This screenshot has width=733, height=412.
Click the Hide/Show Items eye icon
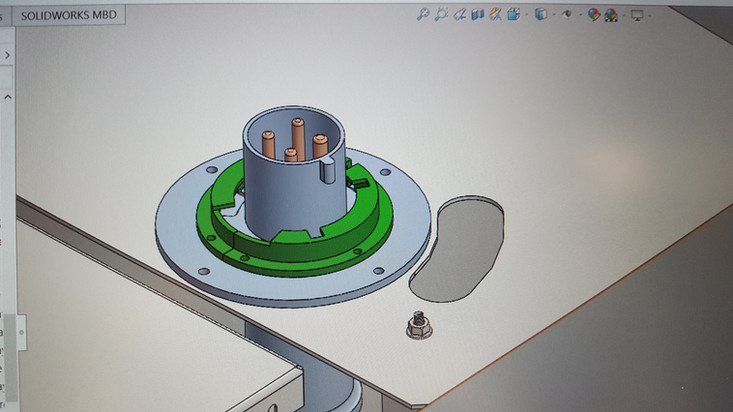click(567, 15)
